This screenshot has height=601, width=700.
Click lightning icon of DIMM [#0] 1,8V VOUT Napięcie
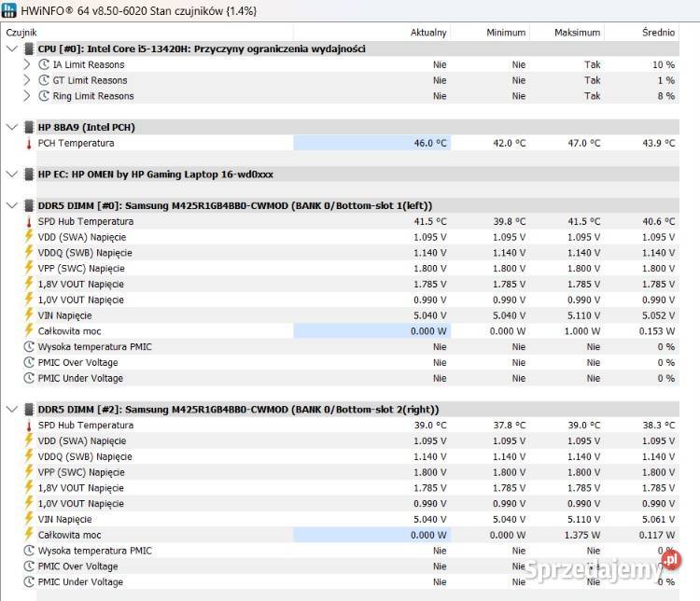(x=29, y=283)
